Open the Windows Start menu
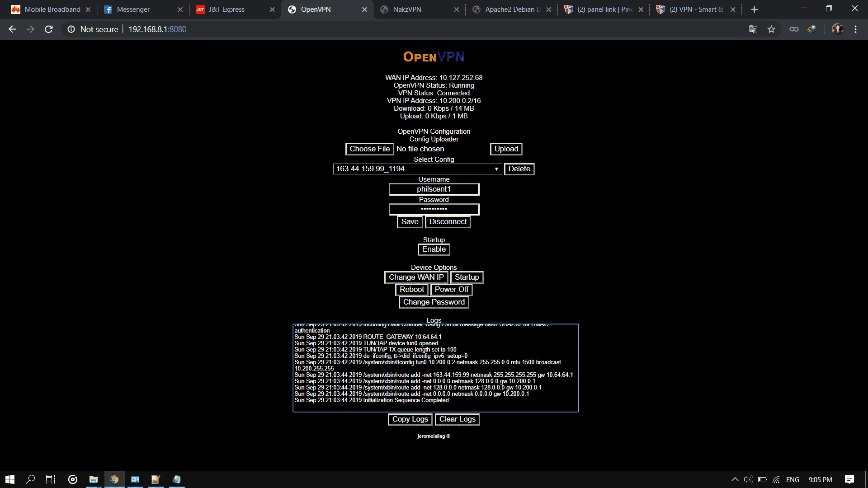This screenshot has height=488, width=868. 10,479
